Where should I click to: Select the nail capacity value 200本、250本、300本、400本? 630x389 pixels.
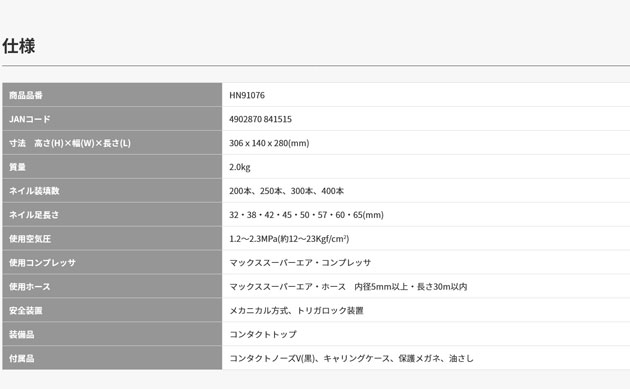click(x=286, y=191)
